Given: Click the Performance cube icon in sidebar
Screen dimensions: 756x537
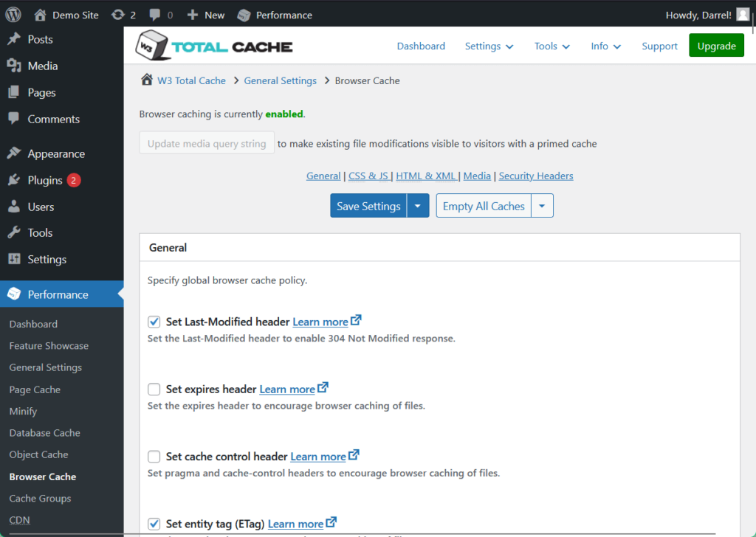Looking at the screenshot, I should click(x=14, y=294).
